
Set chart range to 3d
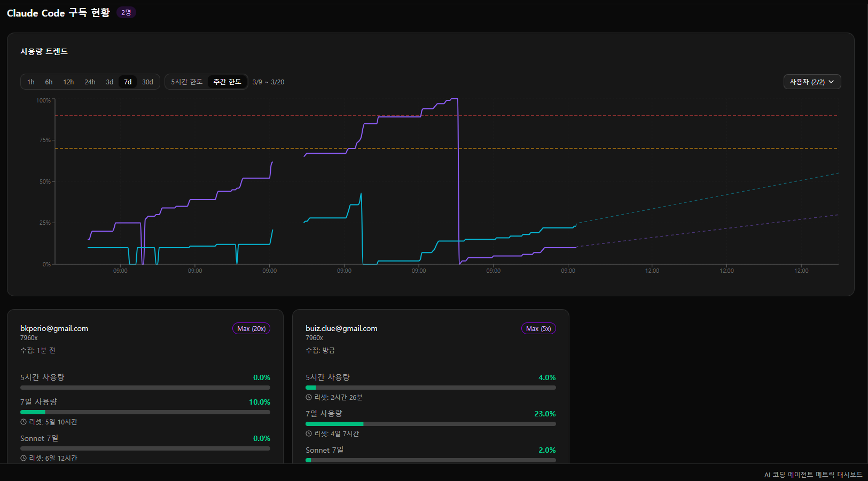coord(110,82)
